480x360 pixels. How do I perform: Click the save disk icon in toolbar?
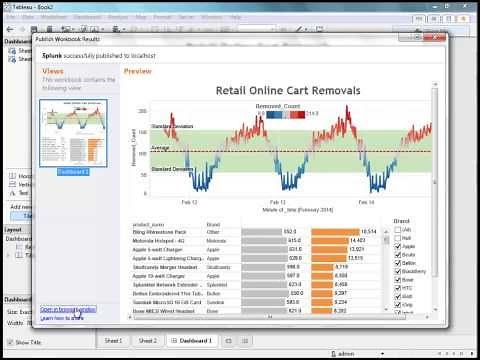[34, 29]
